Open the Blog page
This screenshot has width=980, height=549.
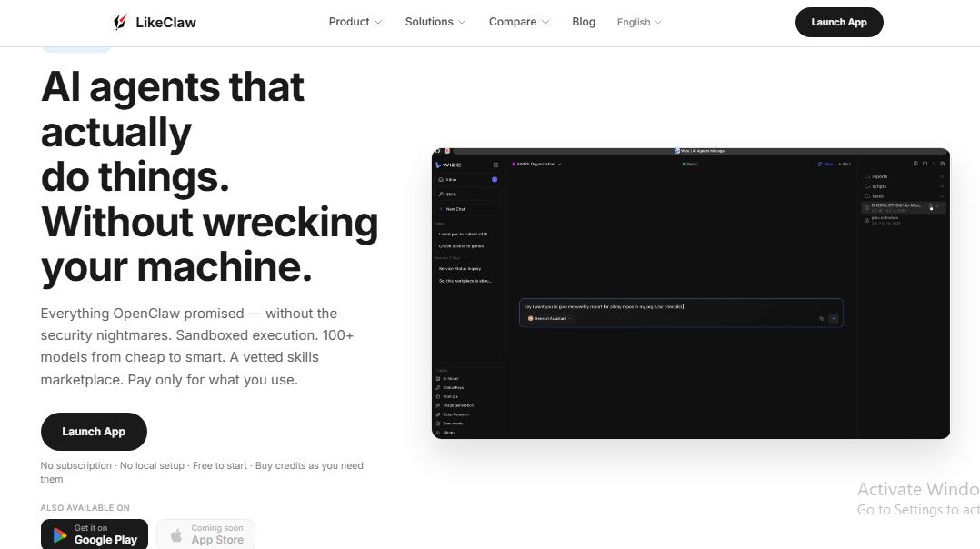pyautogui.click(x=583, y=22)
